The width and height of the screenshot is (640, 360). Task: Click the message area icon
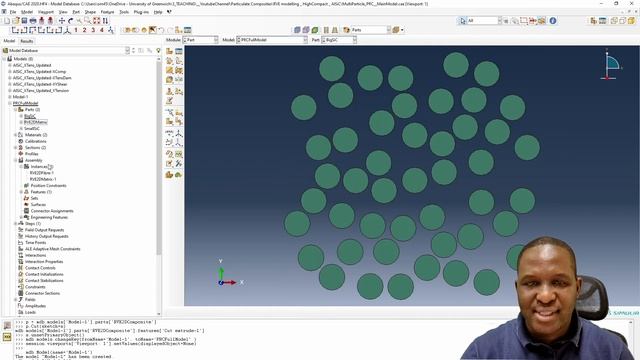tap(7, 325)
